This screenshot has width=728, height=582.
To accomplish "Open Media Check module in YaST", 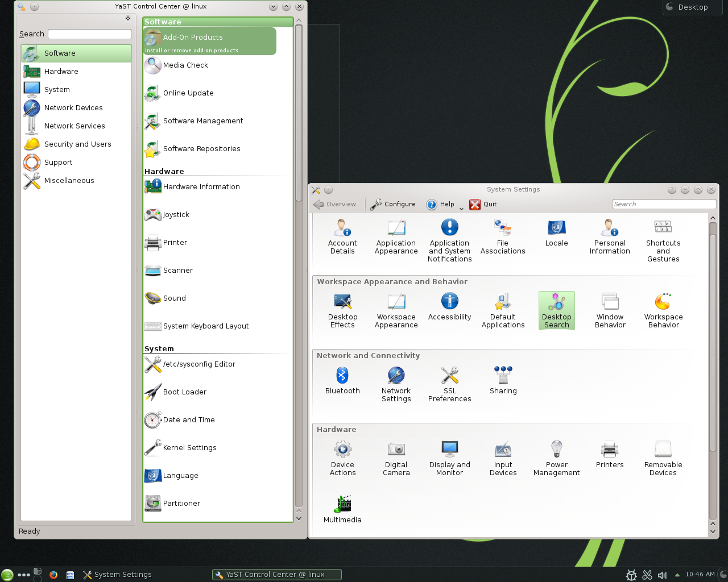I will pos(176,65).
